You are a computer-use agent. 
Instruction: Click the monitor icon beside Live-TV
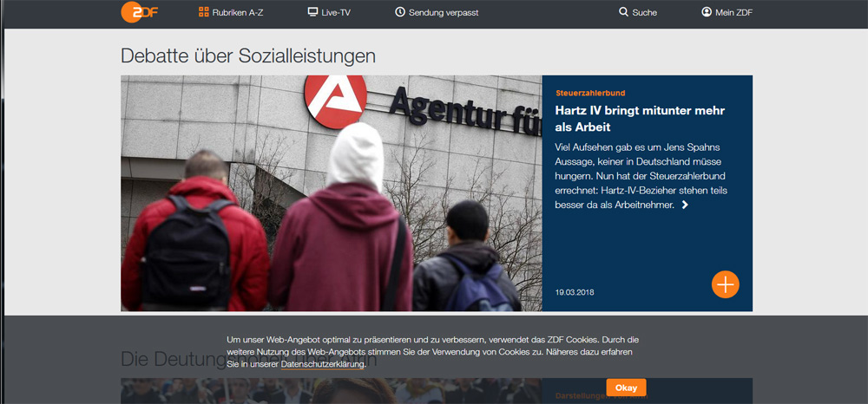click(x=313, y=12)
